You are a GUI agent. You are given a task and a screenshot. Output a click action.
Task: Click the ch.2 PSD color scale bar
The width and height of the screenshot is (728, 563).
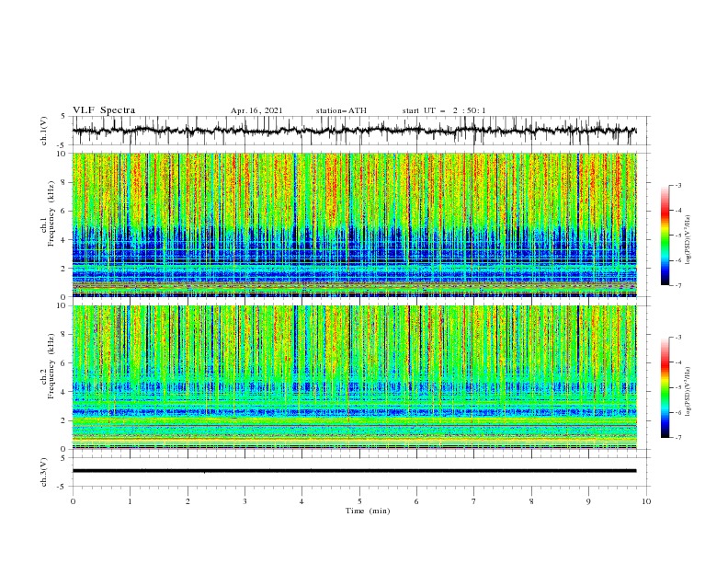(x=665, y=387)
